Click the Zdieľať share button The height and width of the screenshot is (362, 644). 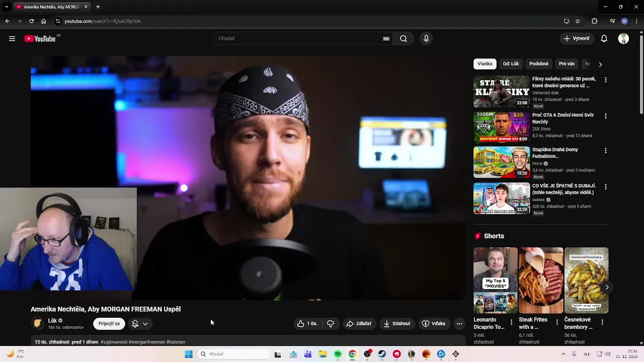pos(359,324)
